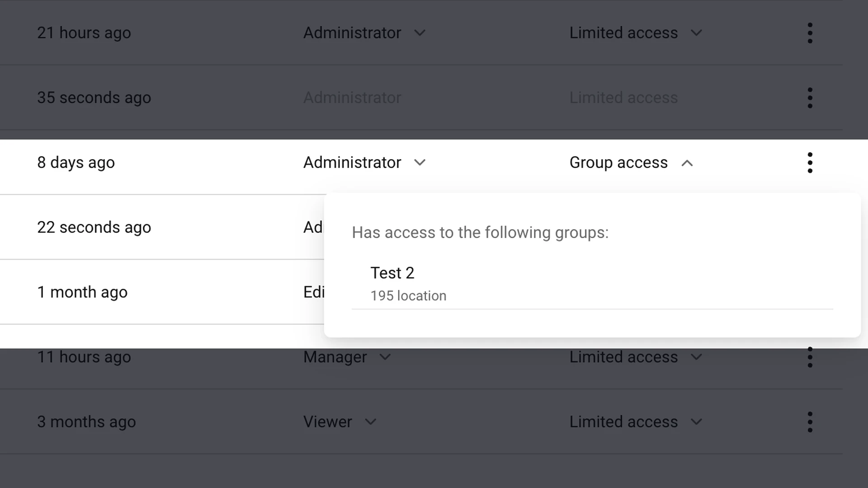Screen dimensions: 868x488
Task: Collapse the Group access chevron
Action: [x=687, y=163]
